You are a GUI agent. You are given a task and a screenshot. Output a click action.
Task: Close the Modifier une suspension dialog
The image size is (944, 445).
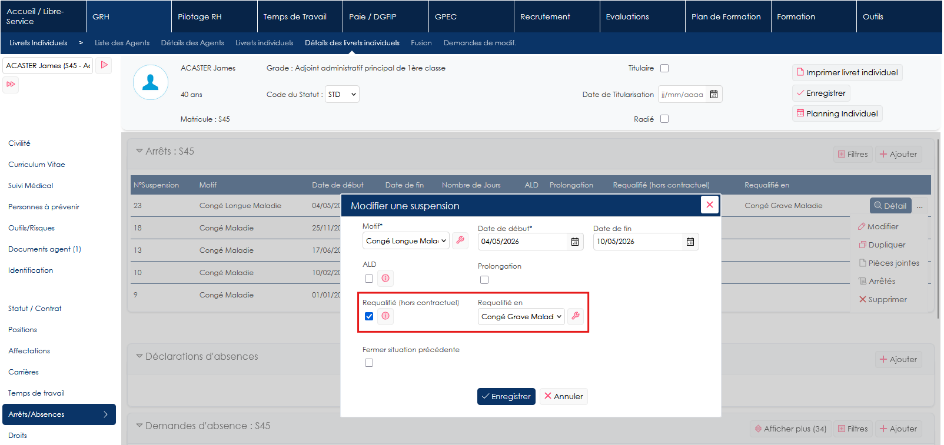[710, 205]
